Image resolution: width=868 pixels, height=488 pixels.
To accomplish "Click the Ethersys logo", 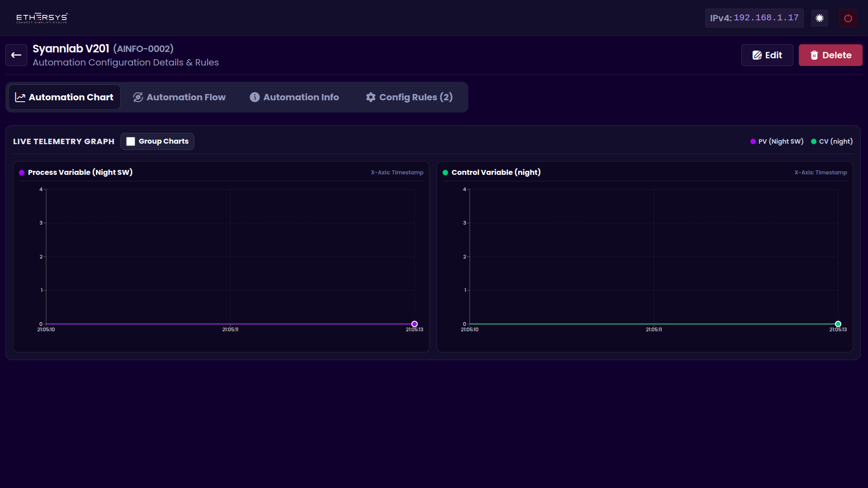I will [x=42, y=18].
